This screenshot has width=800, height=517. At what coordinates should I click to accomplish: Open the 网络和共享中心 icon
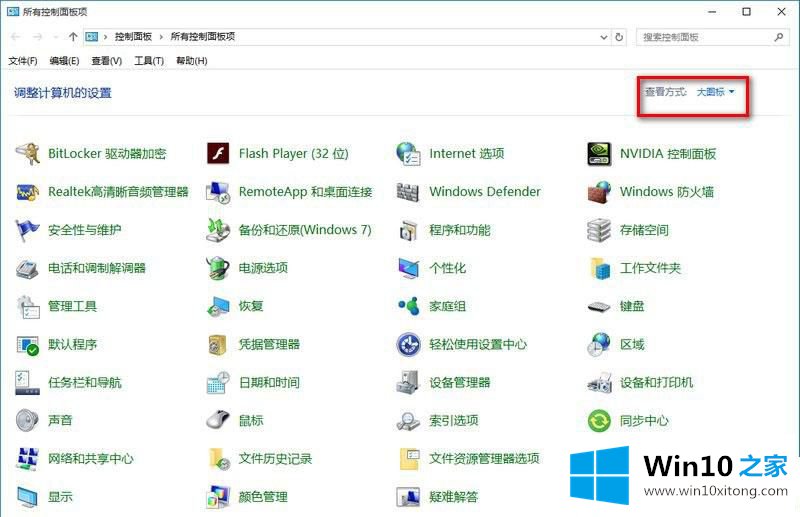(x=28, y=459)
